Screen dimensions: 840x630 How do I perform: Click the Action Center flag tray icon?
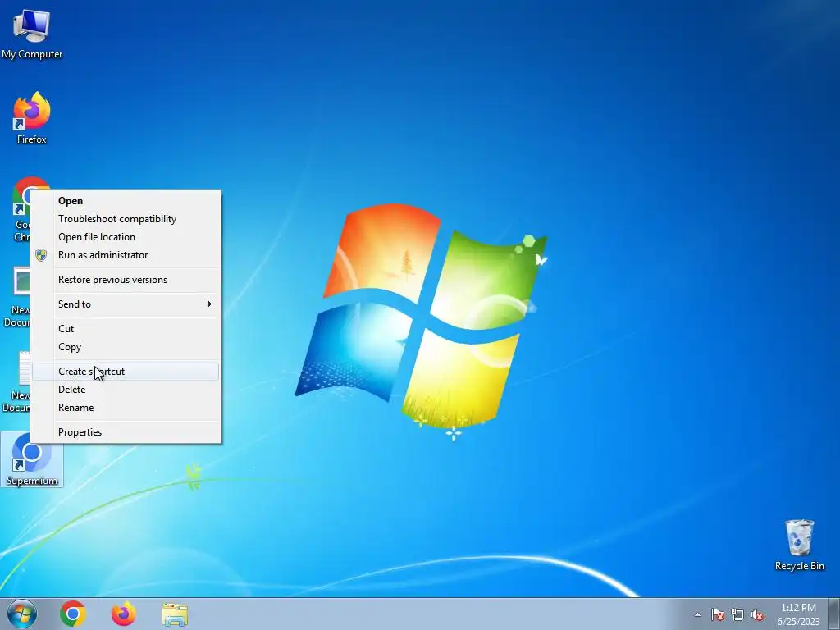click(717, 614)
